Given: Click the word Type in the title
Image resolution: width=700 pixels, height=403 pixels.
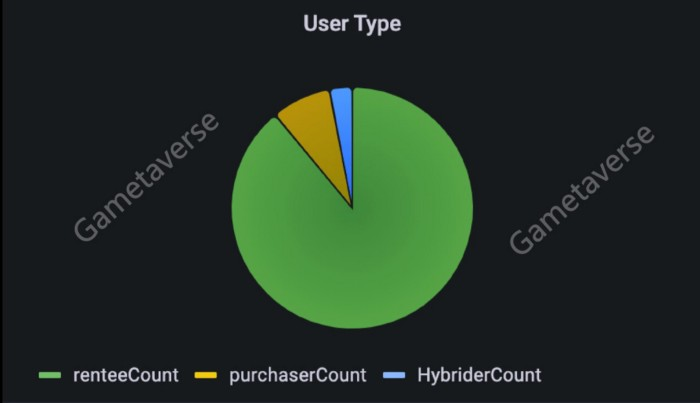Looking at the screenshot, I should point(378,25).
